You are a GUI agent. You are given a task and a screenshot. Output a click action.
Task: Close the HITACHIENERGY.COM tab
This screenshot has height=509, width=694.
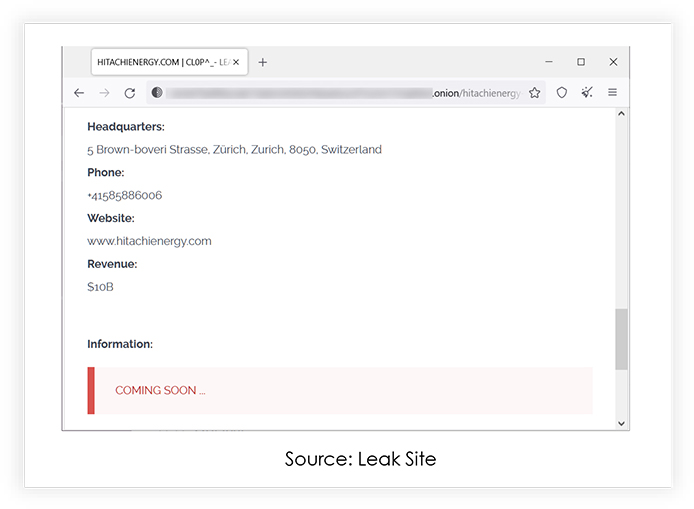click(x=236, y=62)
